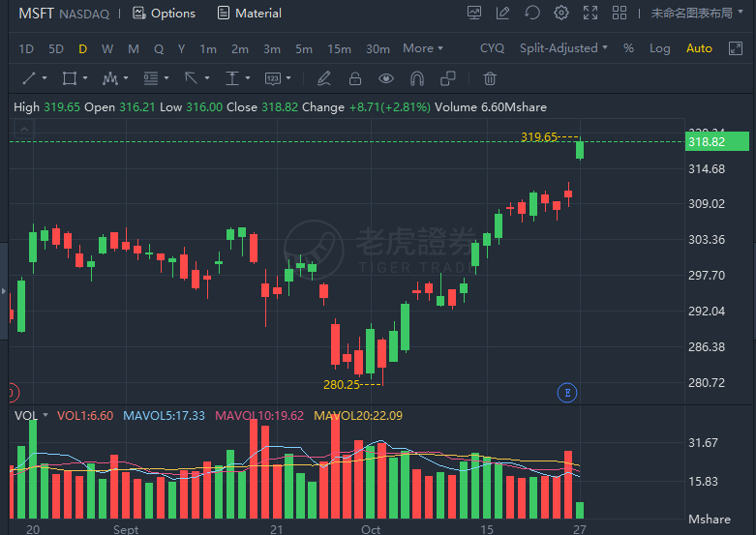Select the wave pattern drawing tool

tap(110, 78)
